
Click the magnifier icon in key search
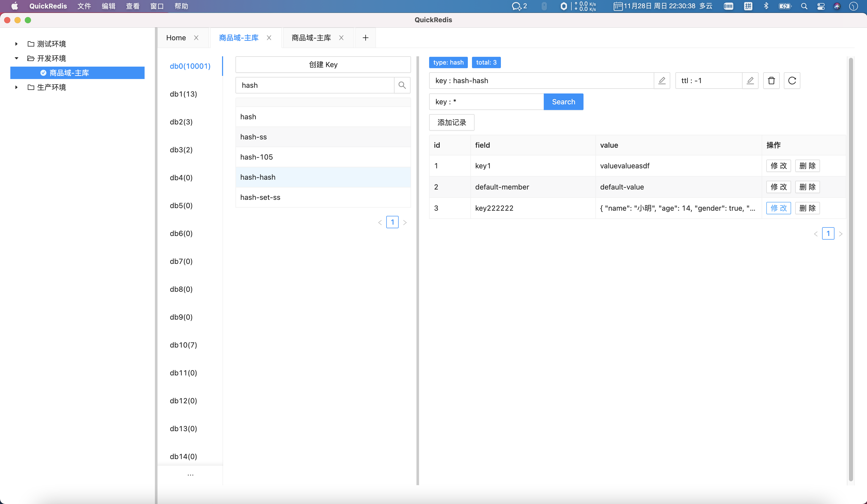coord(402,85)
